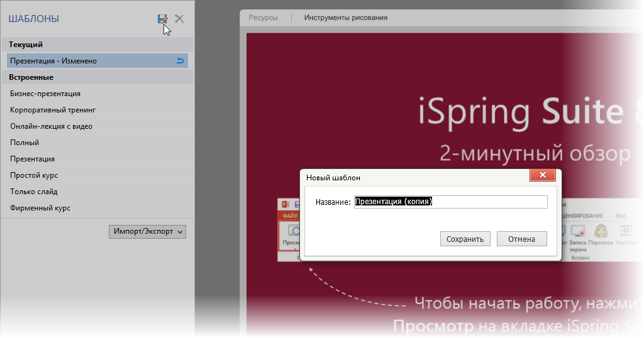Viewport: 644px width, 338px height.
Task: Open the Ресурсы tab
Action: [264, 18]
